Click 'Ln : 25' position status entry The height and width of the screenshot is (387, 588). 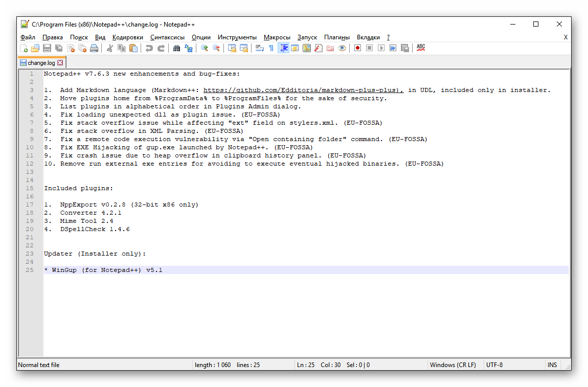(306, 365)
